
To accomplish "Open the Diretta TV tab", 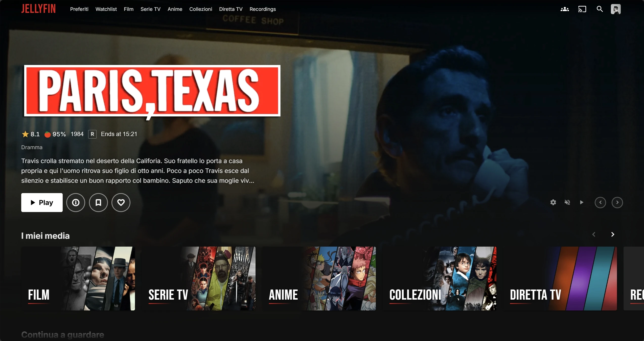I will click(x=231, y=9).
